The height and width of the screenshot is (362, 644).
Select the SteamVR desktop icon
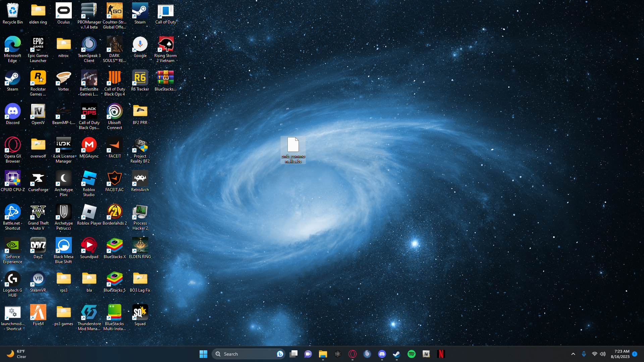click(x=38, y=282)
